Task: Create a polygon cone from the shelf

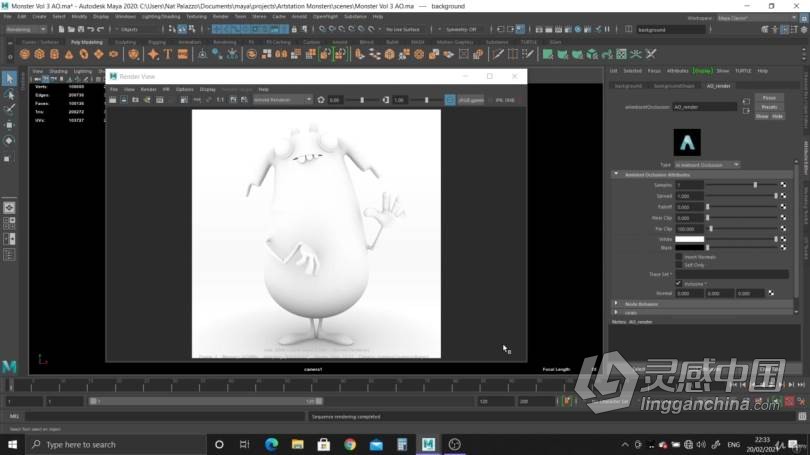Action: [69, 54]
